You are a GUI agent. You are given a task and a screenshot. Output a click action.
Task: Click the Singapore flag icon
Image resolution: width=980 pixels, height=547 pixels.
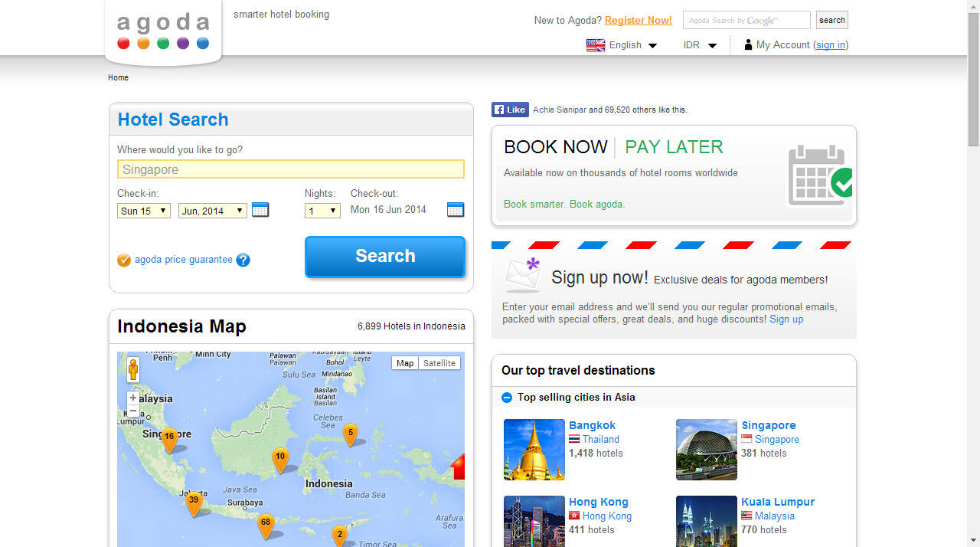746,439
